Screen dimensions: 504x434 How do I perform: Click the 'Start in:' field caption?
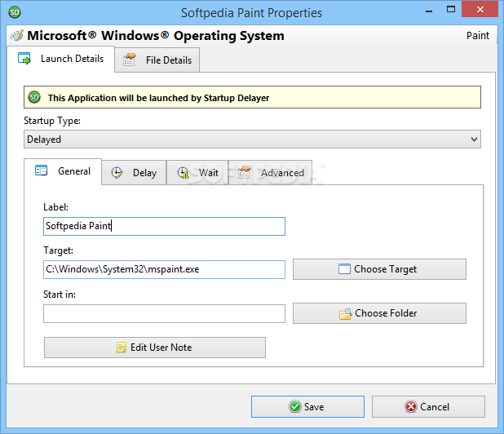pos(60,294)
